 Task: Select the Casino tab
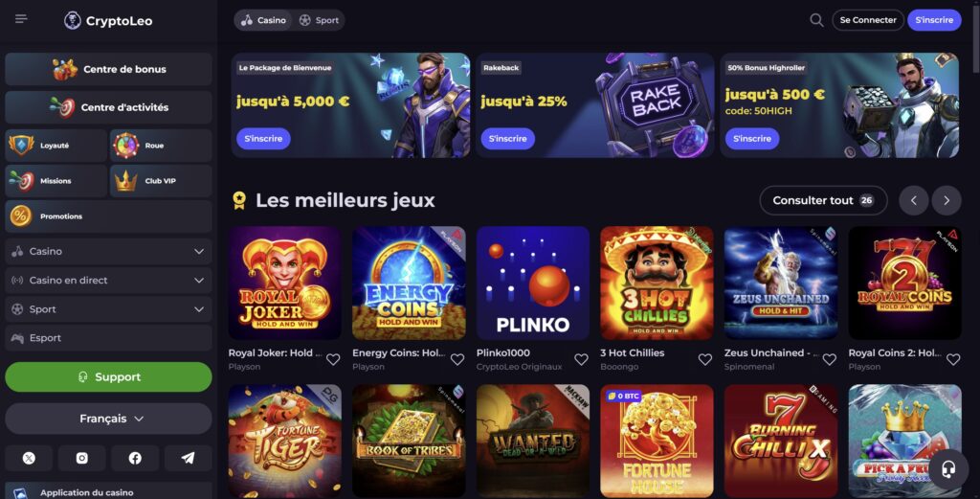[264, 20]
